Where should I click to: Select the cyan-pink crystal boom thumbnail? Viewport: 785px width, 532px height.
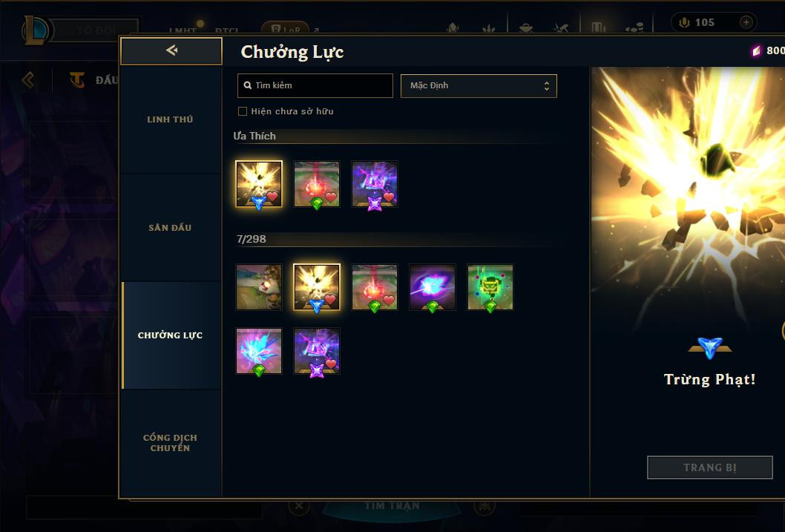click(259, 351)
